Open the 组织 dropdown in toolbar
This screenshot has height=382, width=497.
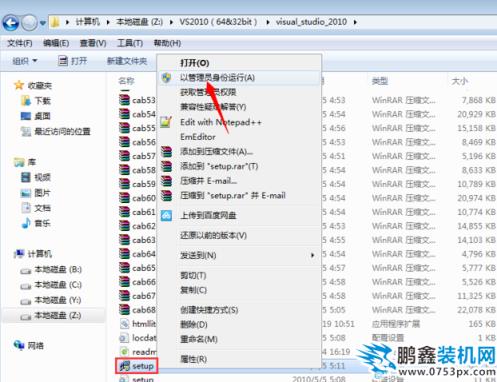point(25,61)
